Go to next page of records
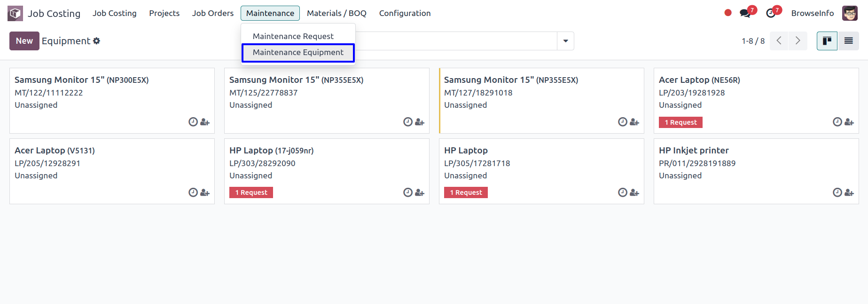Image resolution: width=868 pixels, height=304 pixels. [798, 41]
